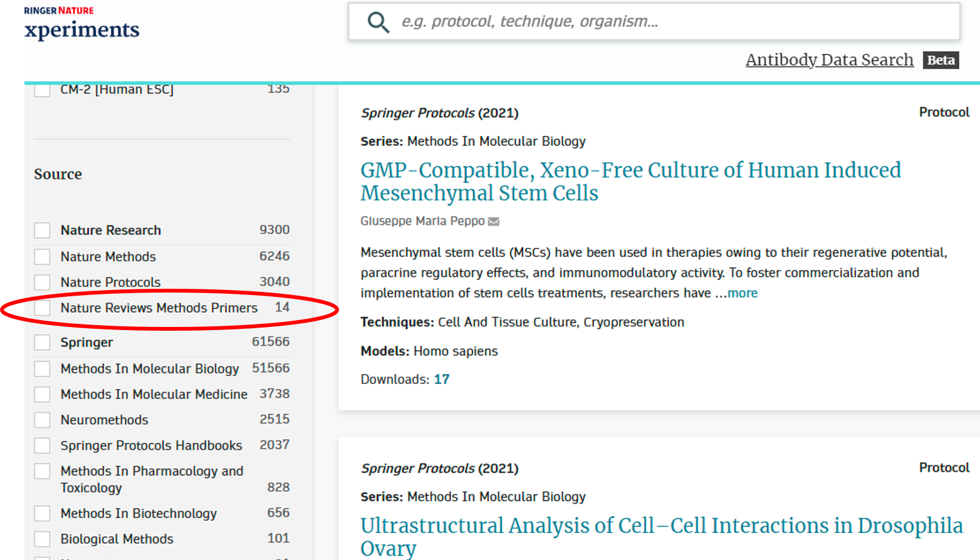Check the Nature Research source checkbox
Screen dimensions: 980x560
[x=43, y=231]
